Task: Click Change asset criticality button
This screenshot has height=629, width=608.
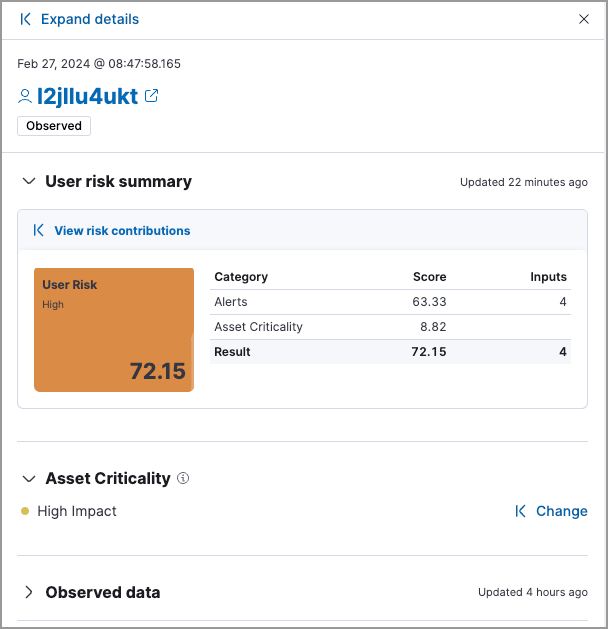Action: click(561, 511)
